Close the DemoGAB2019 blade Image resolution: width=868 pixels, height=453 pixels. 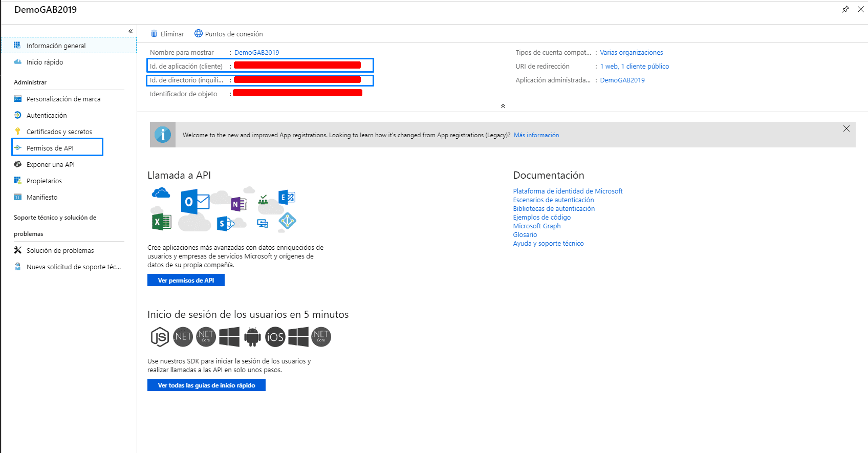tap(861, 9)
